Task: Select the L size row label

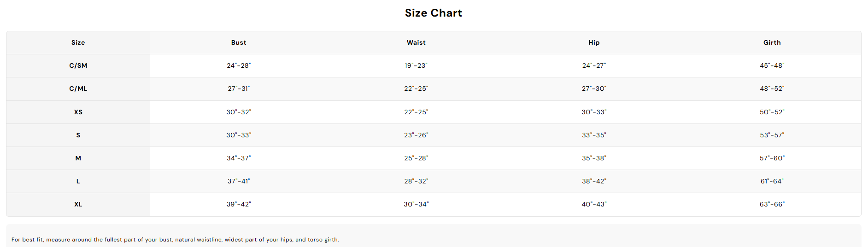Action: 78,181
